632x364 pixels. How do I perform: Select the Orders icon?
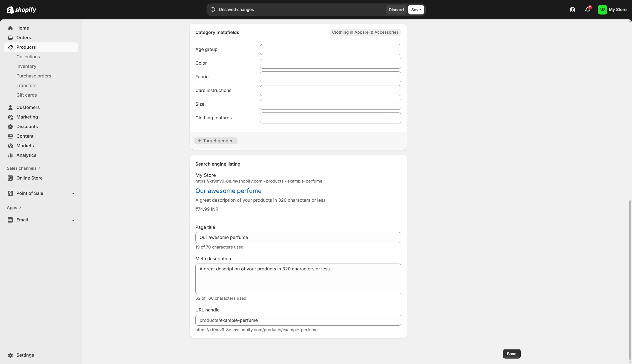click(x=10, y=37)
